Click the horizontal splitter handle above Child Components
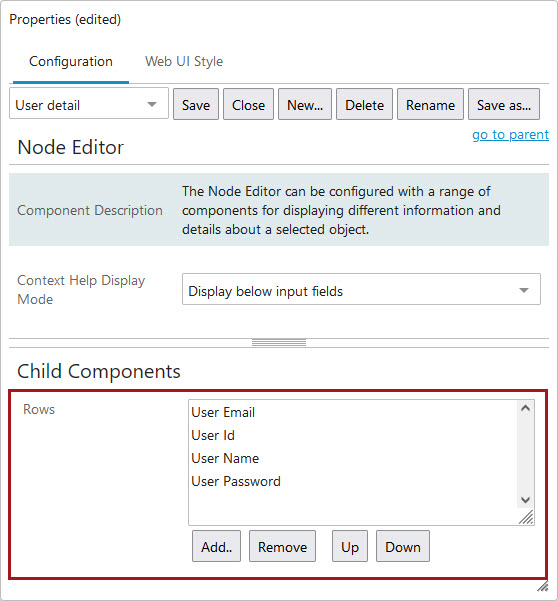Screen dimensions: 558x601 [279, 343]
